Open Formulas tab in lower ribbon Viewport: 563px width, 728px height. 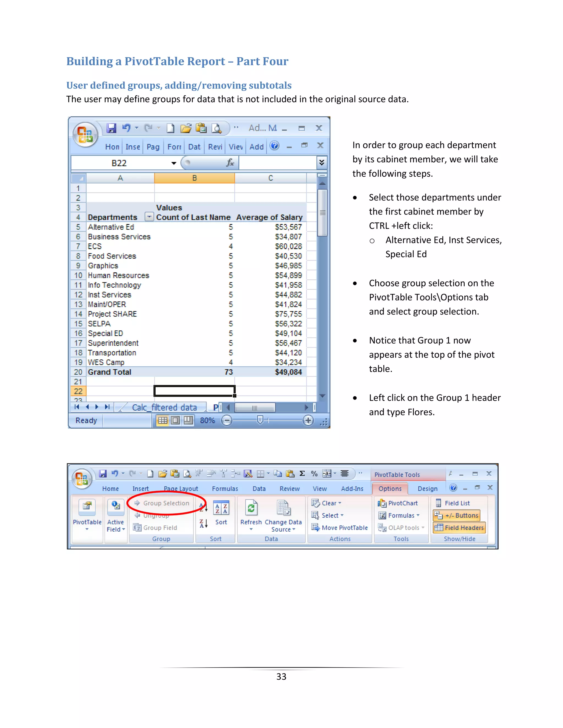point(225,489)
